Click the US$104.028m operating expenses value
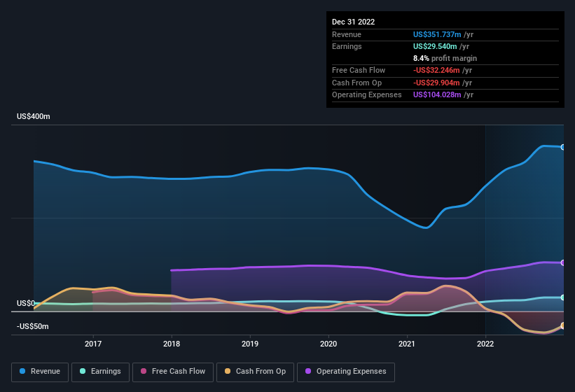Image resolution: width=575 pixels, height=392 pixels. (437, 95)
